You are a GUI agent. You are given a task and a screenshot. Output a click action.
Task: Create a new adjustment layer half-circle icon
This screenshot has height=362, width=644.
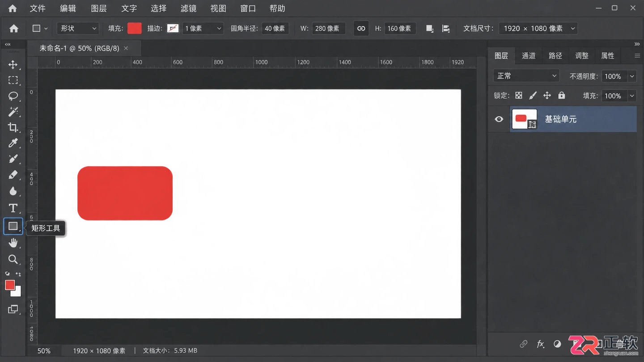pos(557,344)
